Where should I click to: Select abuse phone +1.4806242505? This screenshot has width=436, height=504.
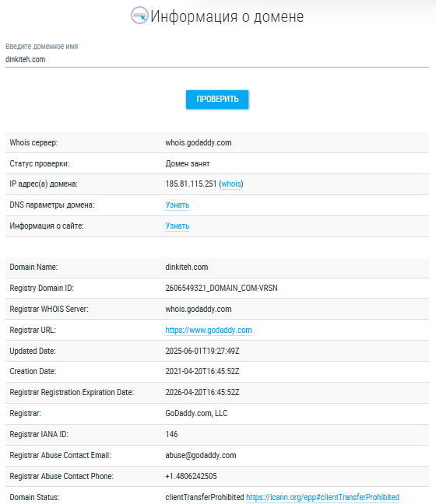coord(191,476)
